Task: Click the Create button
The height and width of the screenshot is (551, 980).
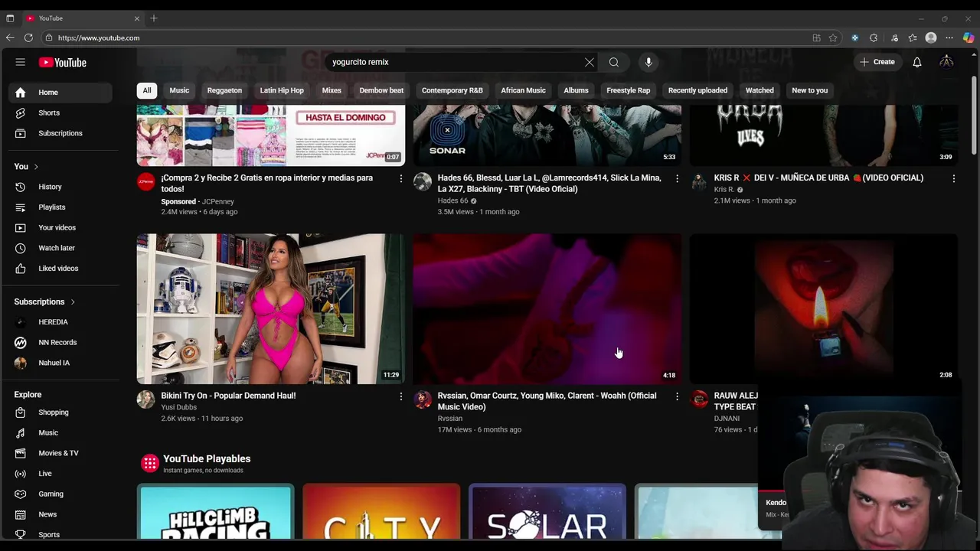Action: click(x=877, y=62)
